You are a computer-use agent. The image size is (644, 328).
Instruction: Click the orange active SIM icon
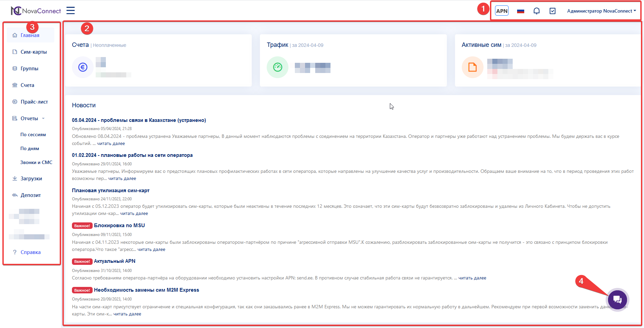[472, 67]
